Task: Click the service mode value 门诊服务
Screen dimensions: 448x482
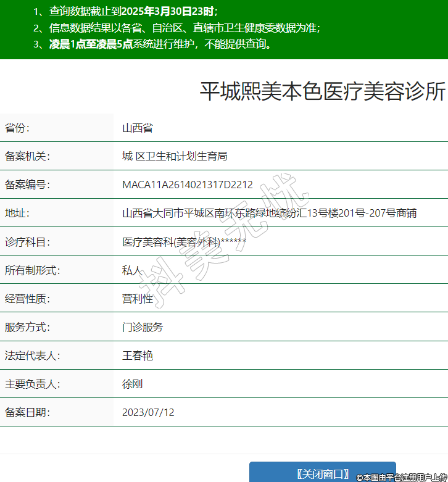Action: (x=143, y=327)
